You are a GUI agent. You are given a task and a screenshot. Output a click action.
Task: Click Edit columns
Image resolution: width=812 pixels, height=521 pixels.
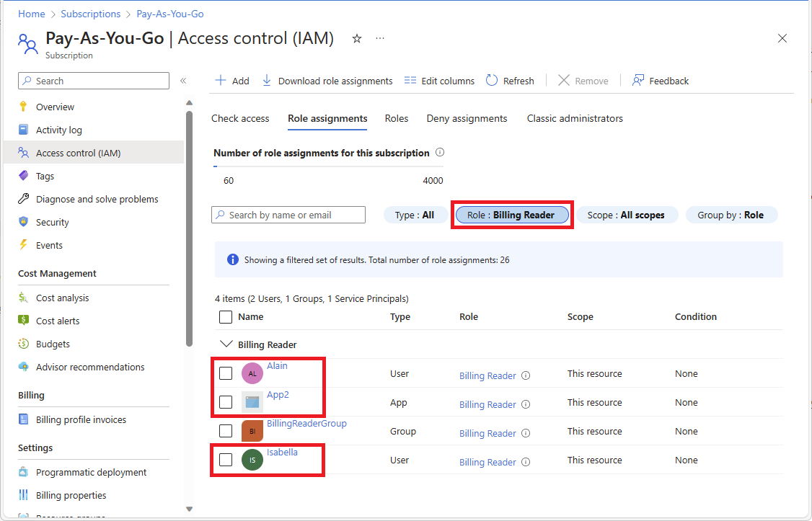440,81
